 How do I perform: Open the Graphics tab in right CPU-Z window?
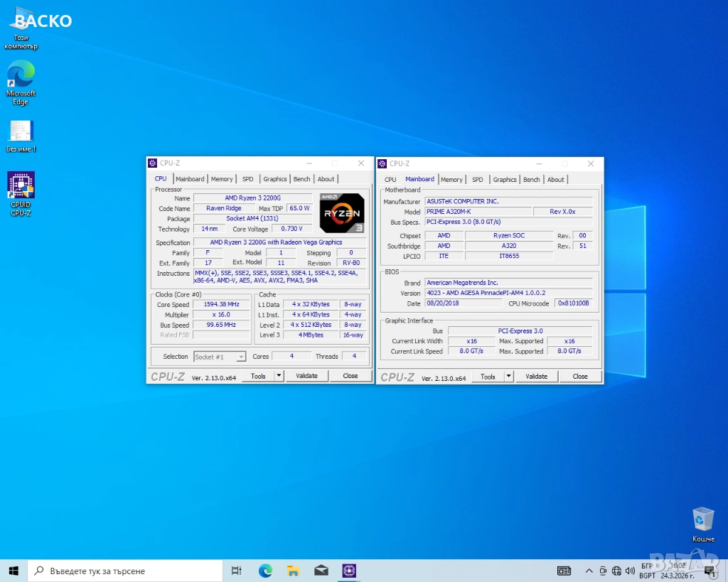click(x=505, y=180)
